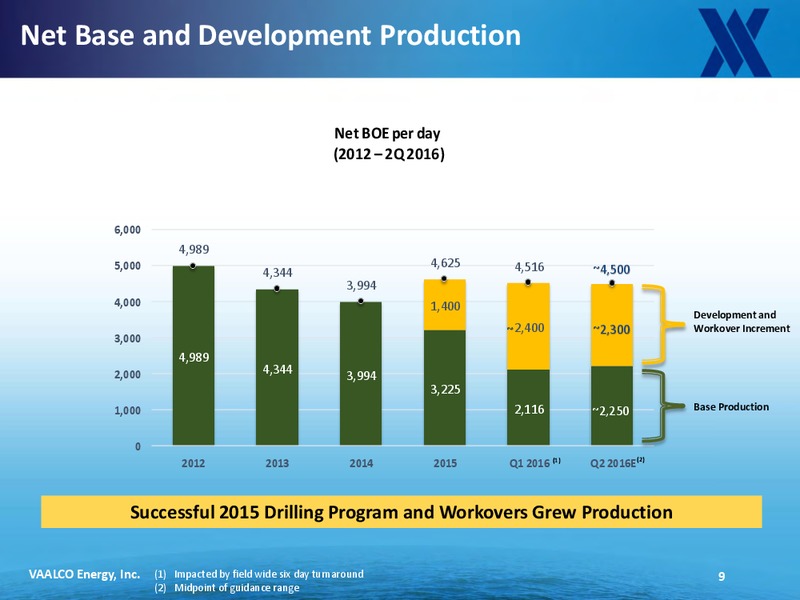Click the total label 4,344 above the 2013 bar
Image resolution: width=800 pixels, height=600 pixels.
click(x=278, y=273)
